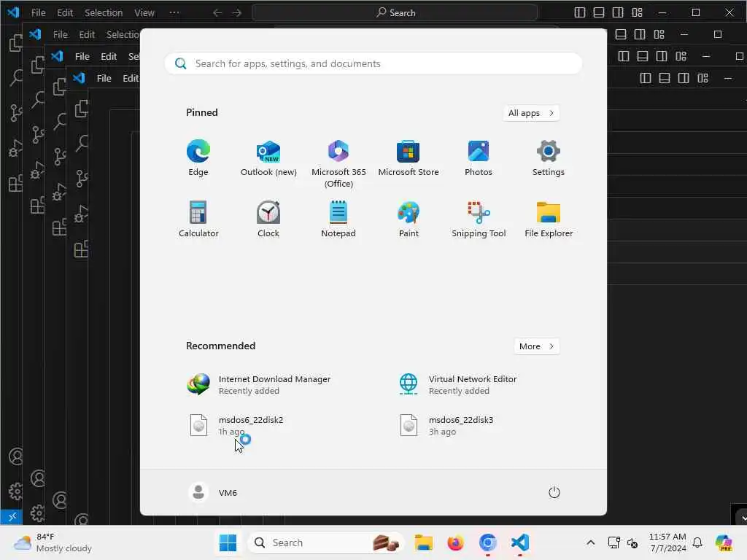Image resolution: width=747 pixels, height=560 pixels.
Task: Toggle Secondary Side Bar in second VS Code window
Action: pos(640,34)
